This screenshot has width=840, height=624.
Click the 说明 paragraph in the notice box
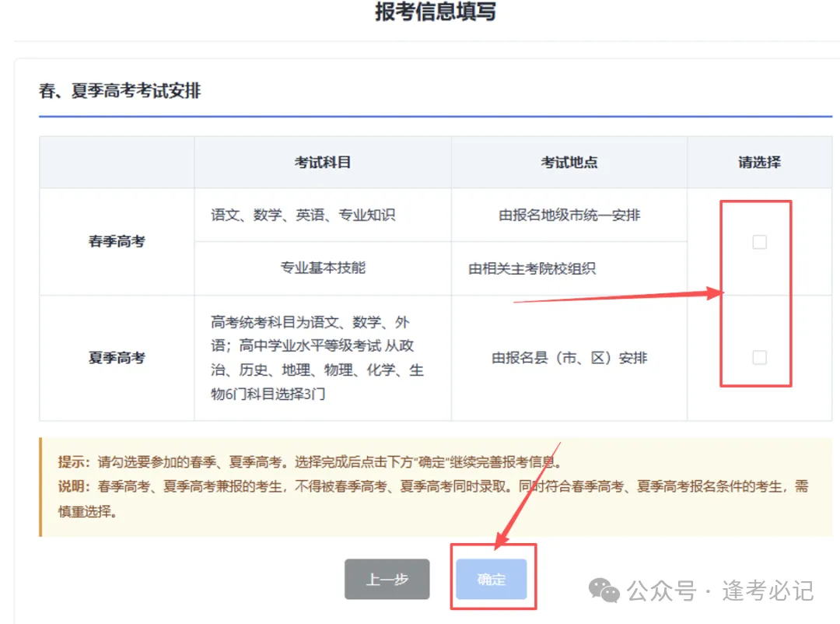pyautogui.click(x=433, y=499)
